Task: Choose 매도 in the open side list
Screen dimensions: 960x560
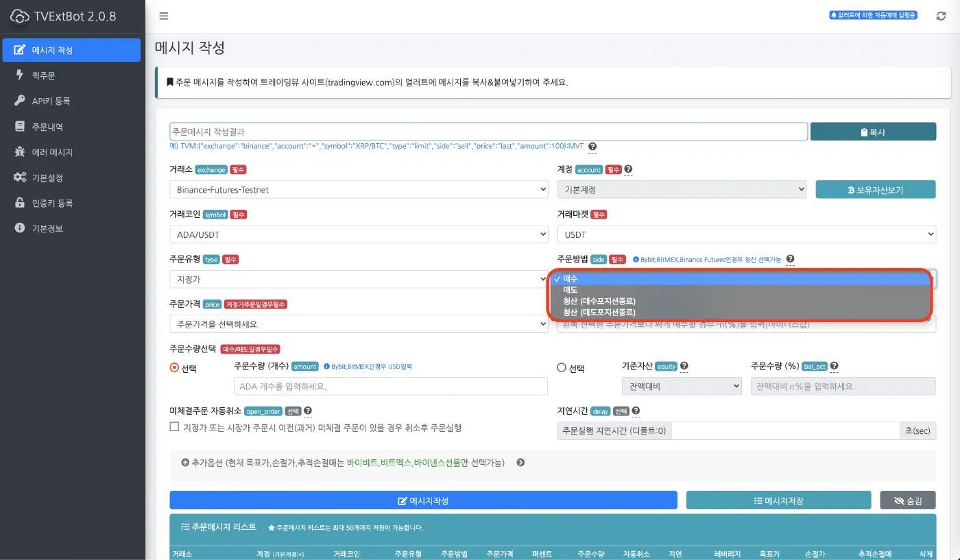Action: [x=741, y=290]
